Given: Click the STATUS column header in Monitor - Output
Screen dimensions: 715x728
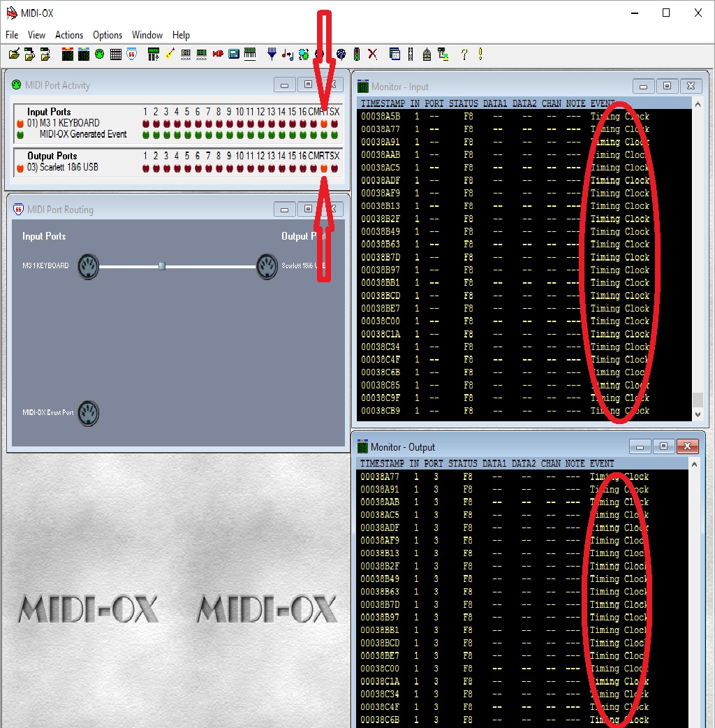Looking at the screenshot, I should (463, 463).
